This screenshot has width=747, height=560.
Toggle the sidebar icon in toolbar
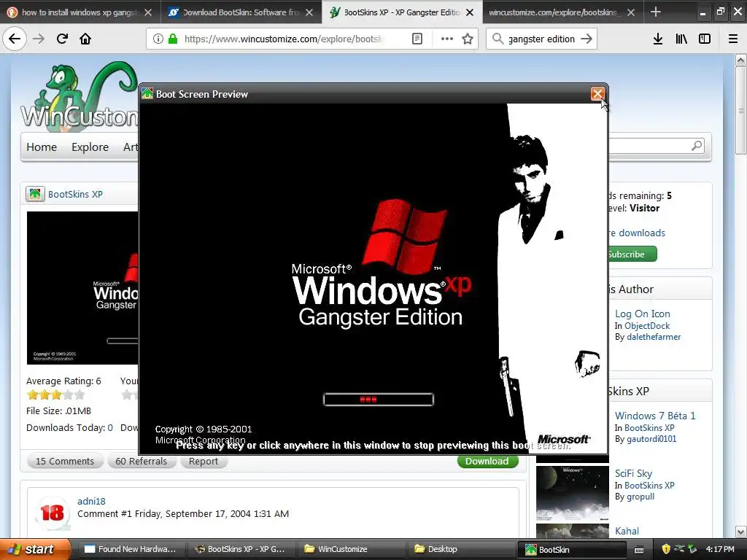tap(705, 39)
